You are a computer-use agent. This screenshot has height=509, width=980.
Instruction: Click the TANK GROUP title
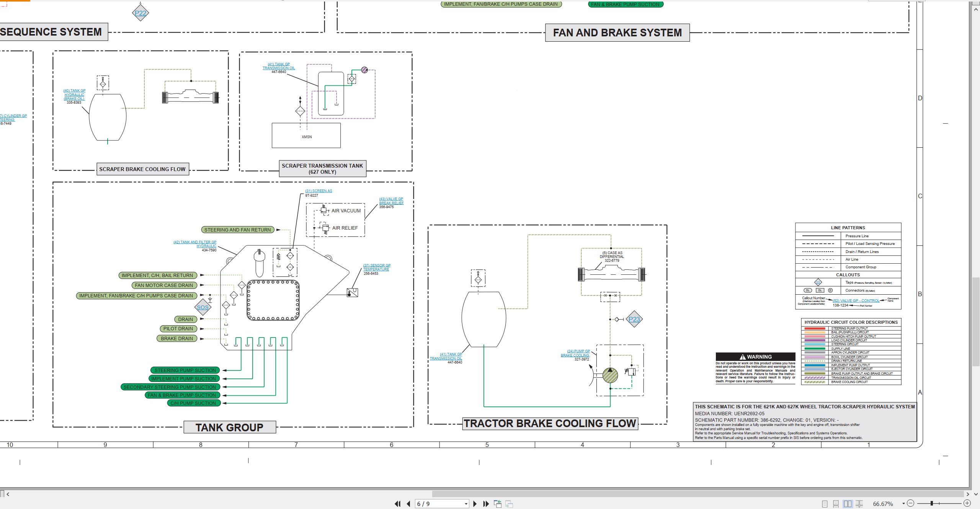point(230,427)
